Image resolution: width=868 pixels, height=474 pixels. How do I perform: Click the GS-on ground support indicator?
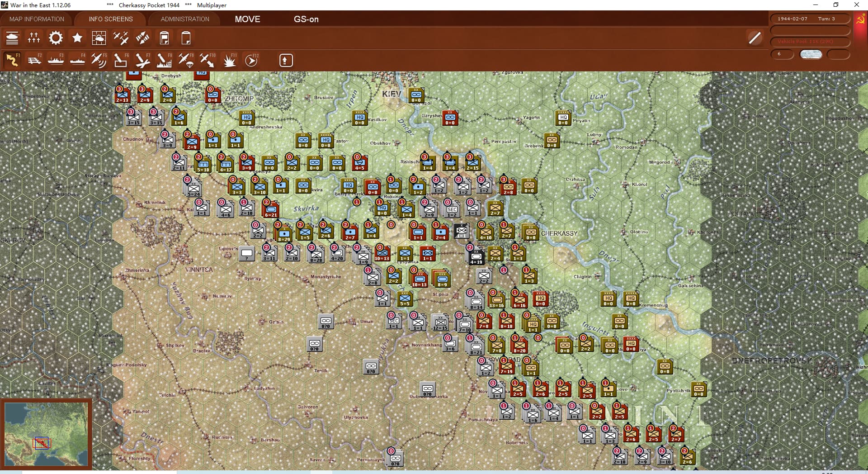pyautogui.click(x=306, y=19)
